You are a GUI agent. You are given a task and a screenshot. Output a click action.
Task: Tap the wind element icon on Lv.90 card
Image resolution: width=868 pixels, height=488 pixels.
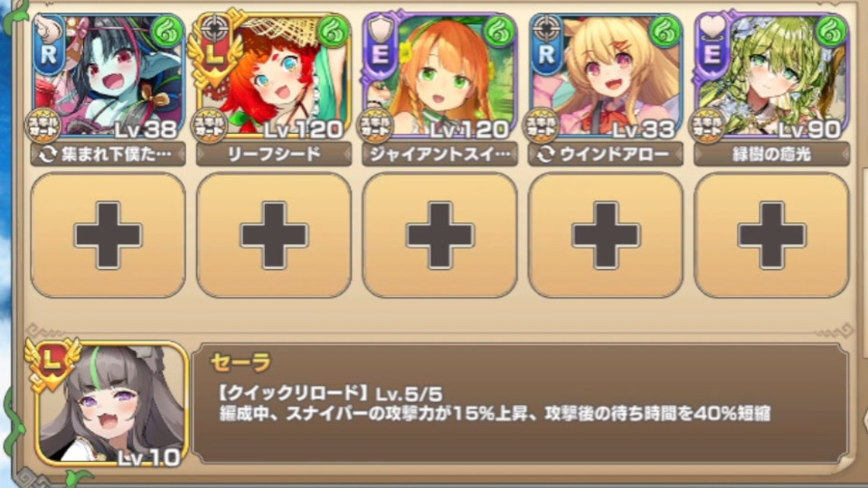(x=832, y=33)
